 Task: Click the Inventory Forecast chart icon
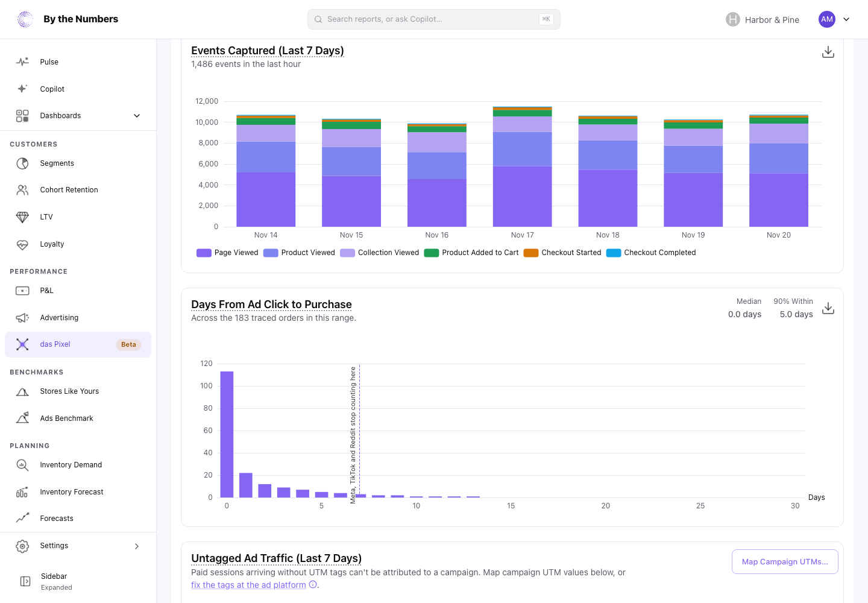pyautogui.click(x=22, y=492)
